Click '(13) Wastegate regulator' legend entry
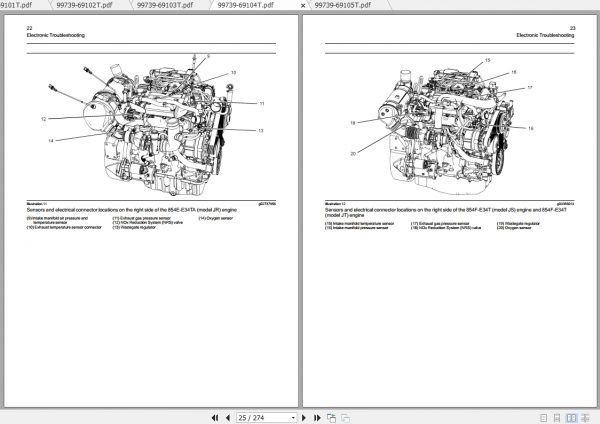Viewport: 600px width, 424px height. pos(134,227)
